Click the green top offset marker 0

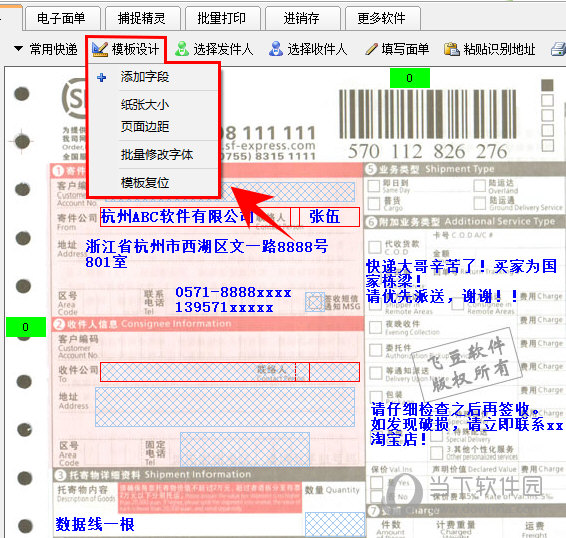pyautogui.click(x=410, y=78)
